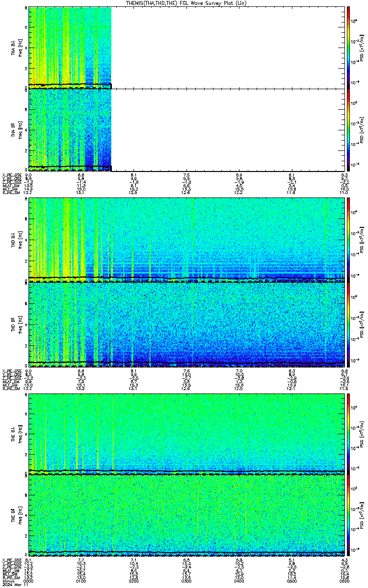Click the PSD color bar beside THE B-parallel
Viewport: 368px width, 588px height.
pos(348,516)
